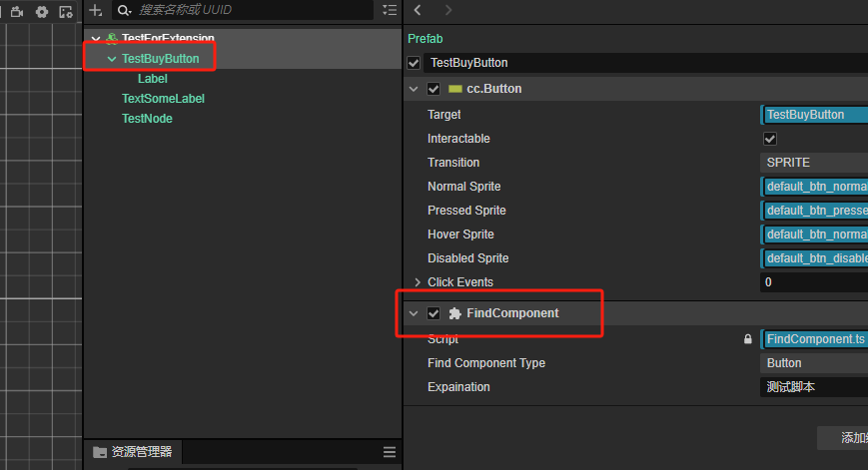Open the scene settings gear icon
This screenshot has width=868, height=470.
coord(42,12)
